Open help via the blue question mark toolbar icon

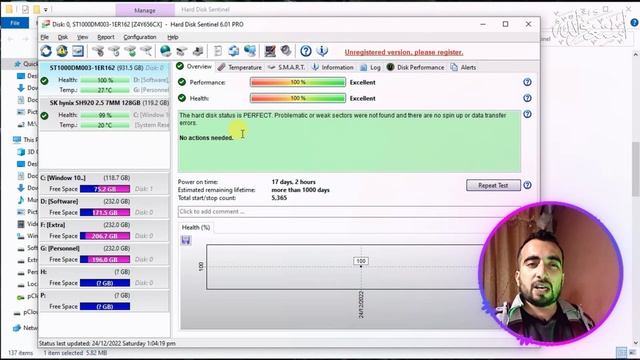(306, 51)
